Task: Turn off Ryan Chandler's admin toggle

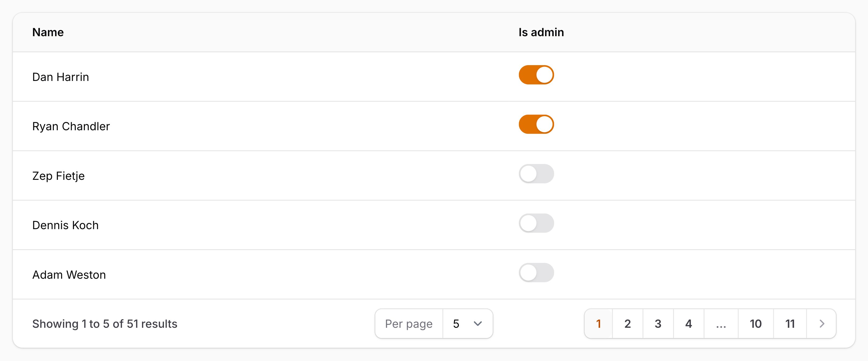Action: (x=536, y=124)
